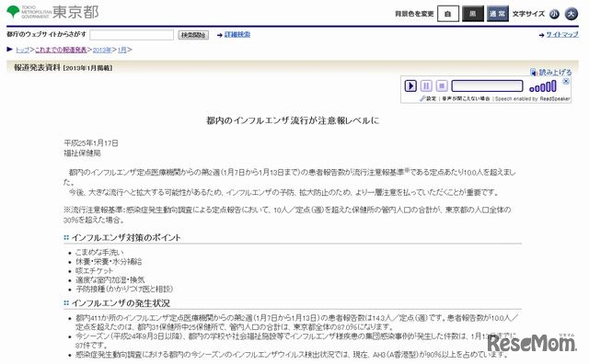
Task: Open 音声が聞こえない場合 help link
Action: [x=466, y=98]
